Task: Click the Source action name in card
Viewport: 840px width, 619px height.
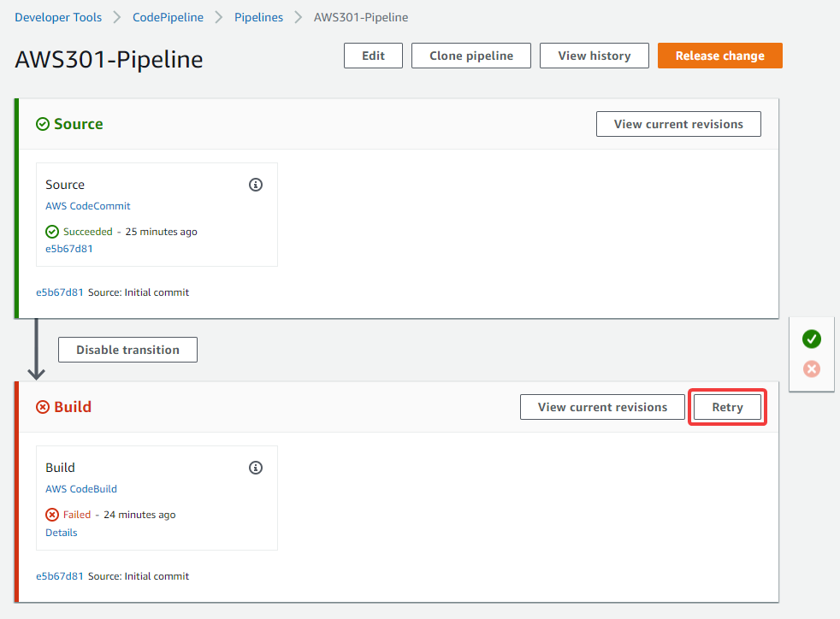Action: click(x=65, y=185)
